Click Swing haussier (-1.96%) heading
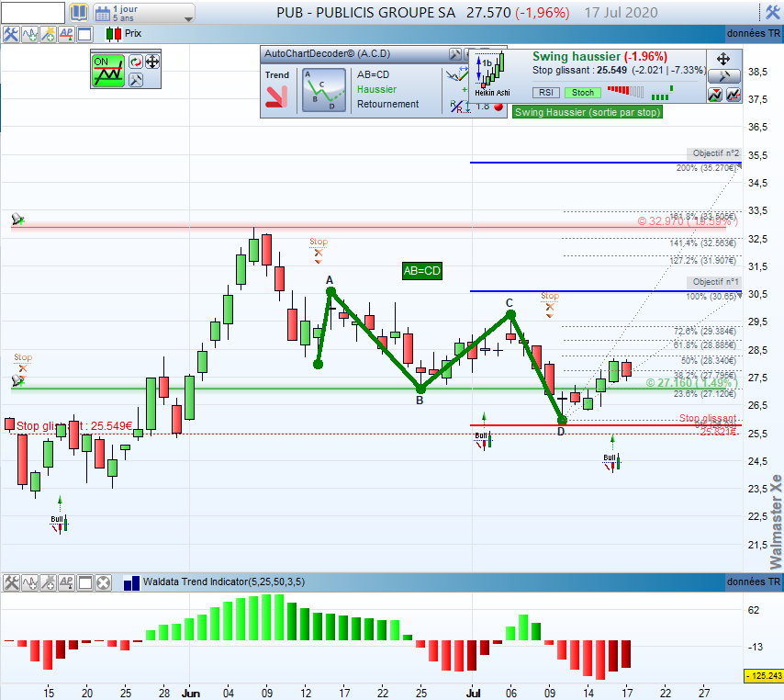 [x=599, y=57]
